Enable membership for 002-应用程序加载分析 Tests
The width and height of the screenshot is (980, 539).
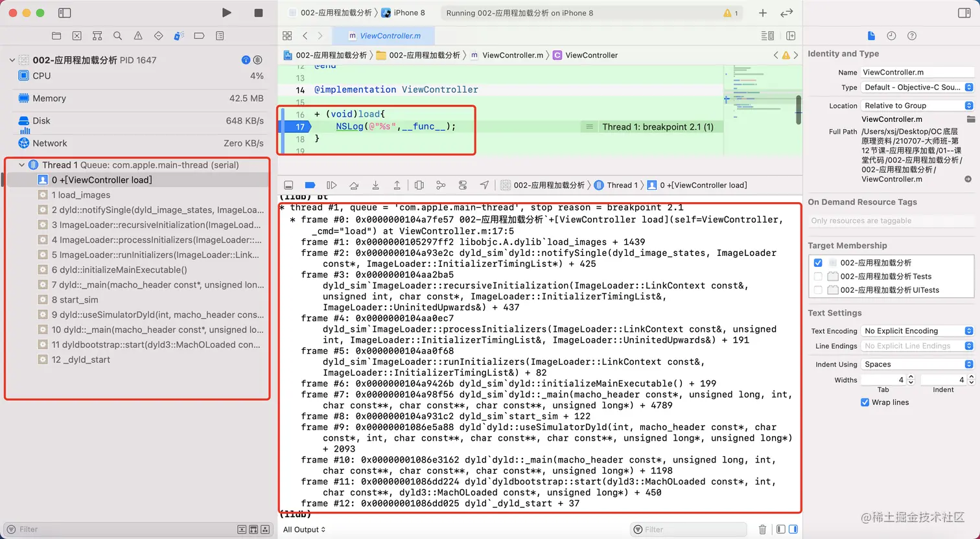coord(818,277)
